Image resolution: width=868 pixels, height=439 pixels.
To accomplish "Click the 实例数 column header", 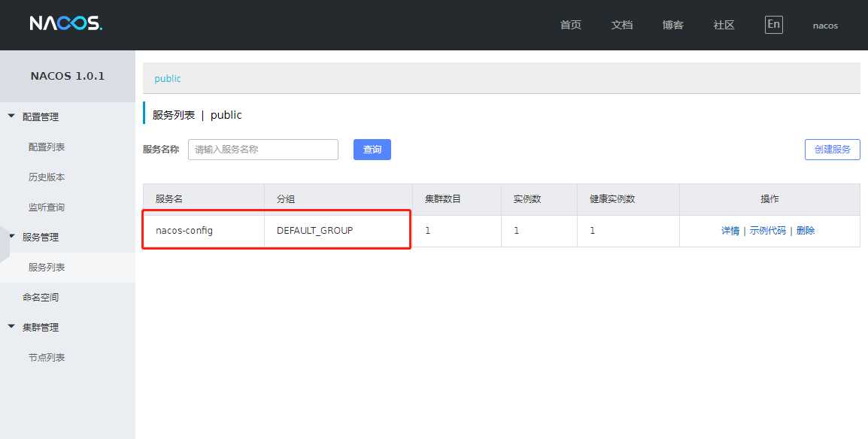I will [x=539, y=199].
